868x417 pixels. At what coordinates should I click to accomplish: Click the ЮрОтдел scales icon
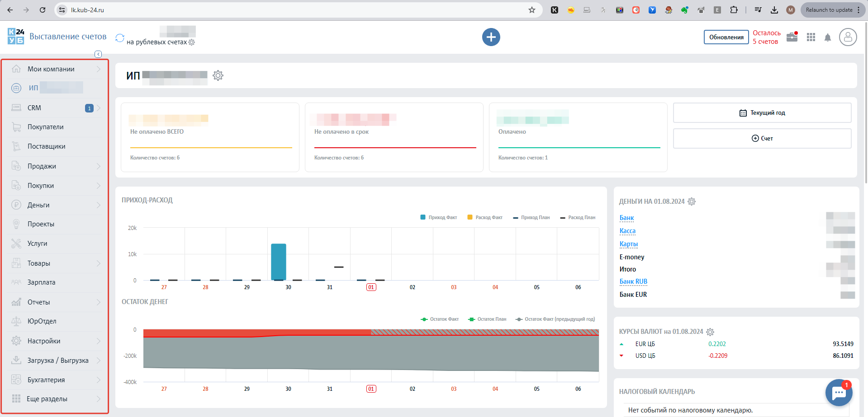point(16,321)
